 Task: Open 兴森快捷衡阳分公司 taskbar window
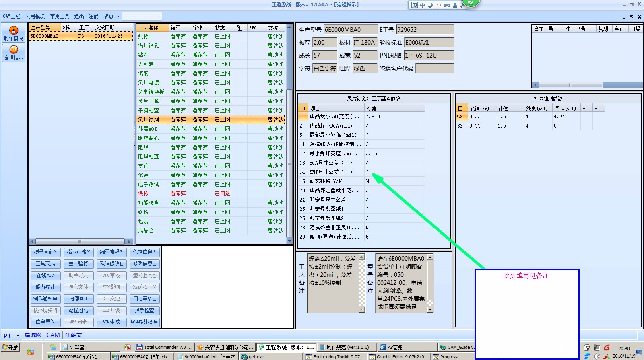(225, 347)
